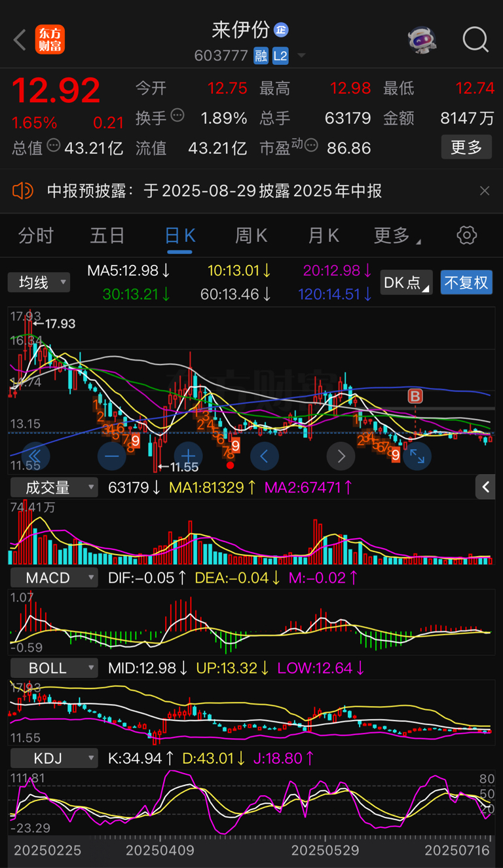Tap the stock name 来伊份

click(241, 30)
